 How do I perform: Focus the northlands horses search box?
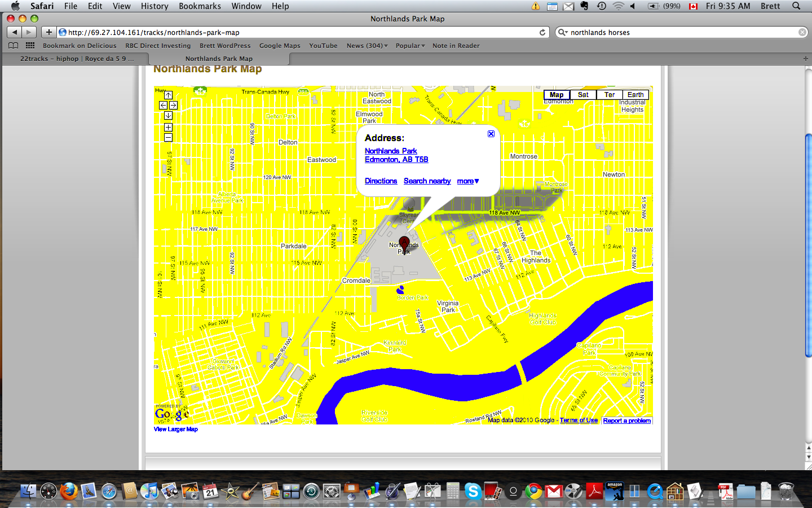[681, 32]
